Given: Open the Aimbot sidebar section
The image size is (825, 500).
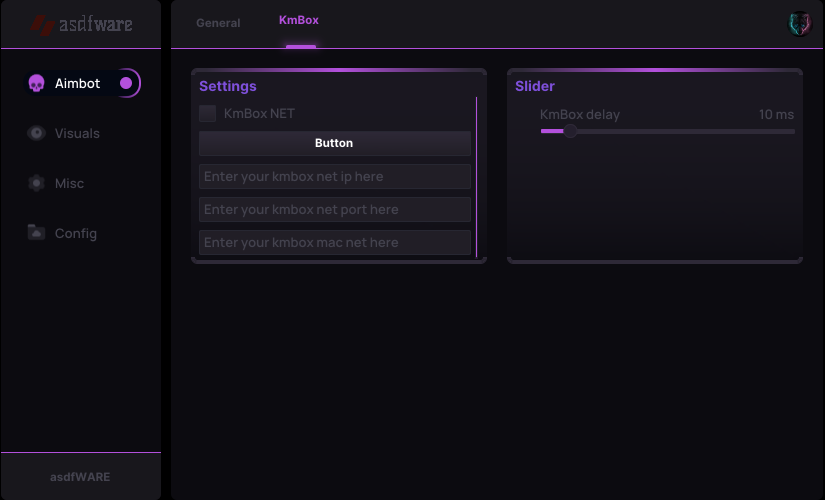Looking at the screenshot, I should coord(83,83).
